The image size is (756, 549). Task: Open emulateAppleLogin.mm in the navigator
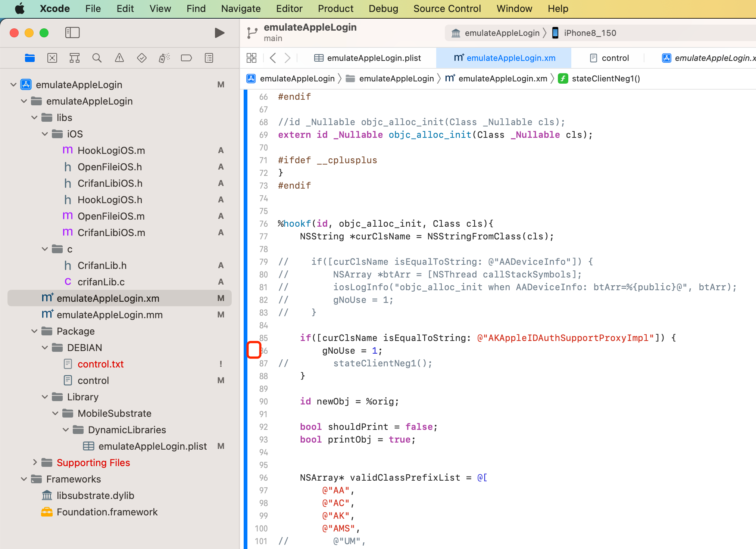(x=119, y=315)
